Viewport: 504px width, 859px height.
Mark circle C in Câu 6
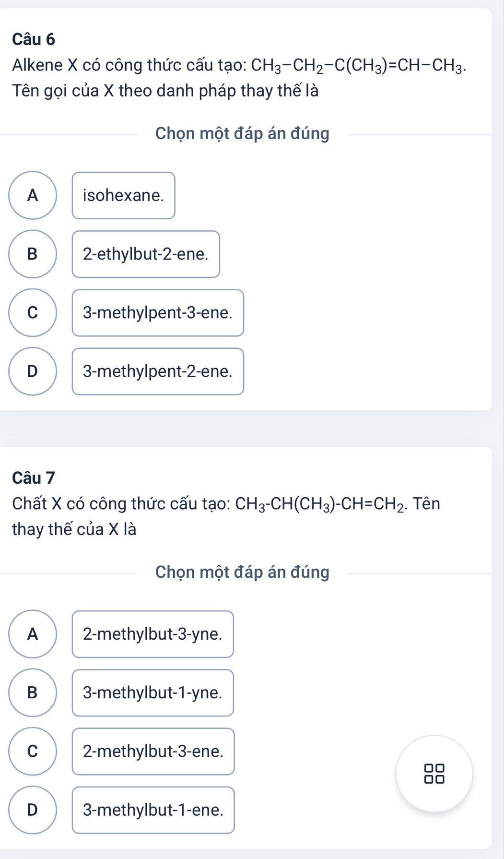(x=32, y=312)
